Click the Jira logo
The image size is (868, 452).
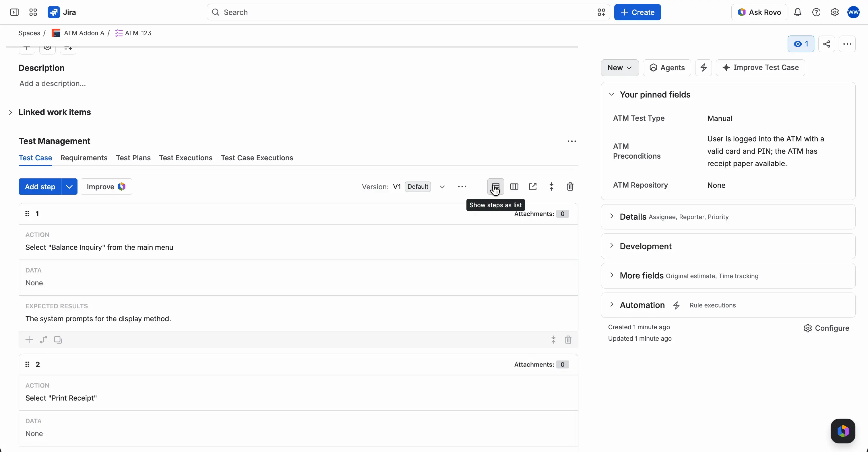(x=62, y=12)
